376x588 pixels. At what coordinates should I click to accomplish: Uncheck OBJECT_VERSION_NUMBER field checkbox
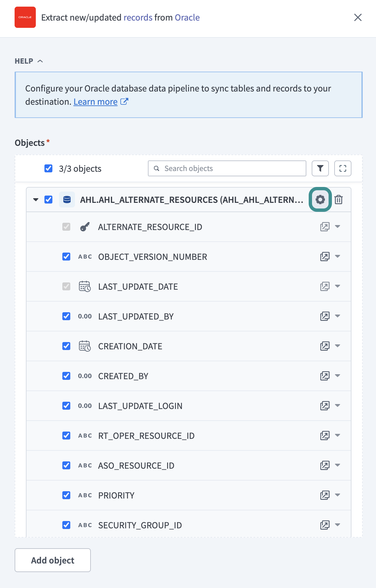66,257
